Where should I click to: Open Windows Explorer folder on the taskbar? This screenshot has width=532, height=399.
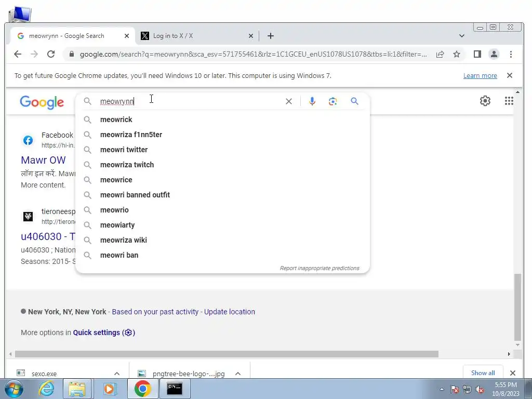coord(77,389)
